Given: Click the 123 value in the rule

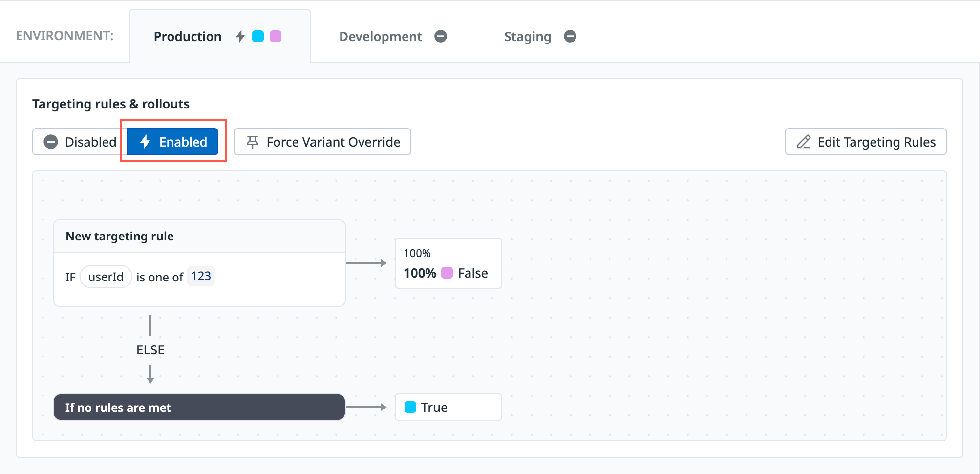Looking at the screenshot, I should pos(201,276).
